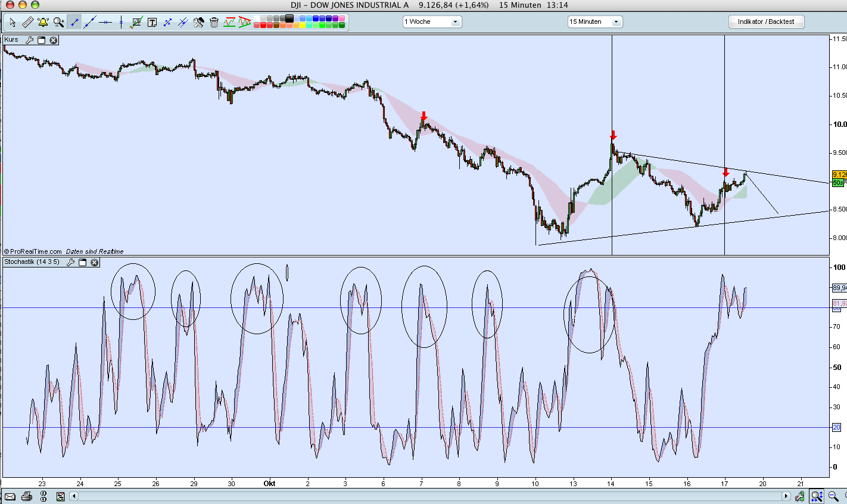Image resolution: width=847 pixels, height=504 pixels.
Task: Click the yellow minimize window button
Action: 23,5
